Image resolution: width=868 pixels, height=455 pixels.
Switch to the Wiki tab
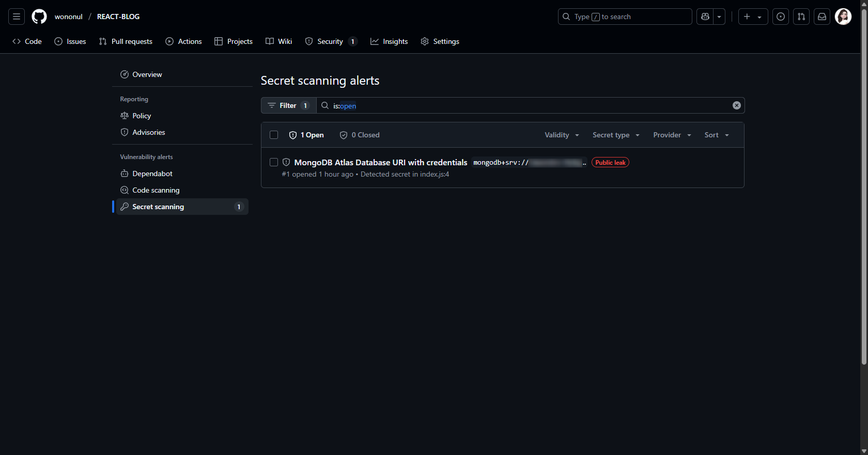pyautogui.click(x=279, y=41)
